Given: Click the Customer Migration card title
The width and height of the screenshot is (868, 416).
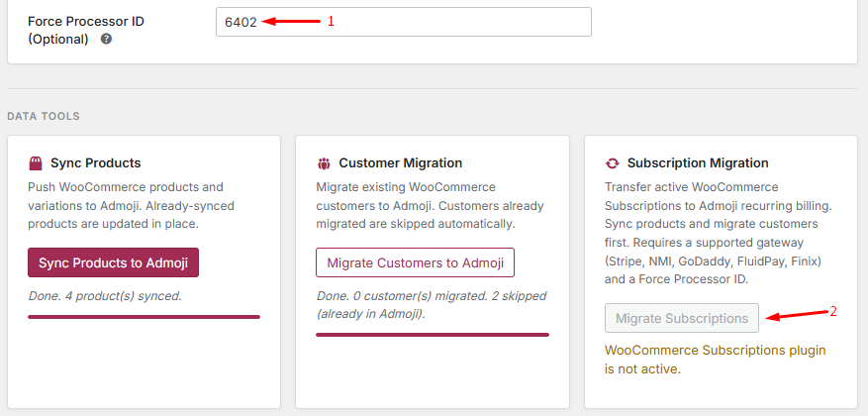Looking at the screenshot, I should point(400,163).
